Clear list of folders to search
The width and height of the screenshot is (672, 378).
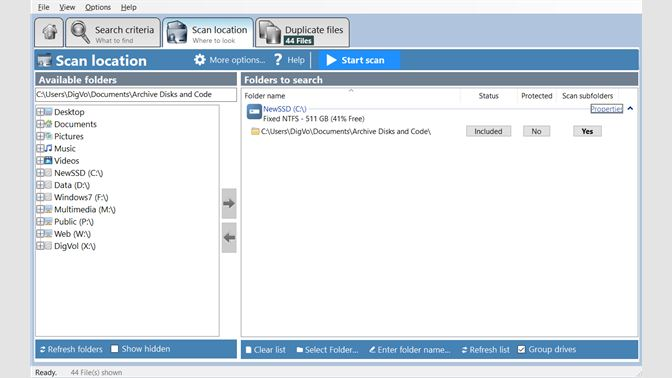click(265, 350)
